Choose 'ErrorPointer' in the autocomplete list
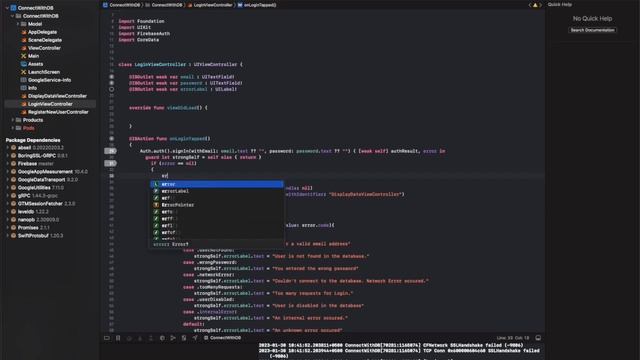640x360 pixels. pyautogui.click(x=217, y=205)
